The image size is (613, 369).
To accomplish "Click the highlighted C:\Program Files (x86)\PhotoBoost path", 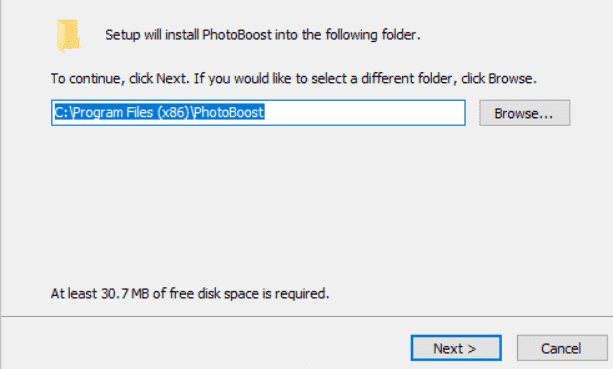I will coord(159,113).
